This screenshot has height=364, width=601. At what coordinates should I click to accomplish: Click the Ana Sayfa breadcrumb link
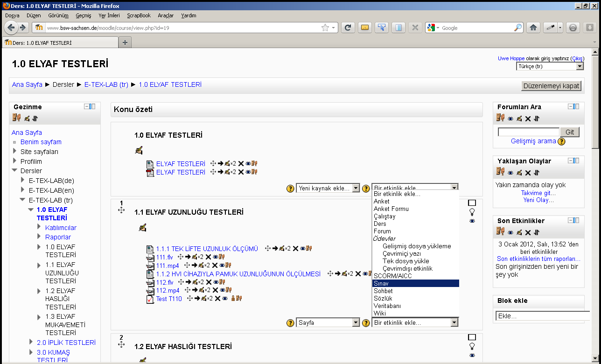pyautogui.click(x=27, y=84)
